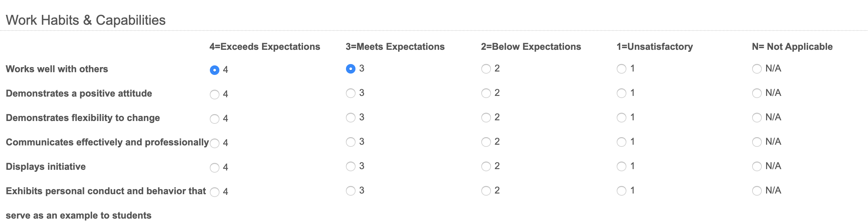Mark Works well with others as N/A
This screenshot has height=223, width=868.
pyautogui.click(x=757, y=69)
